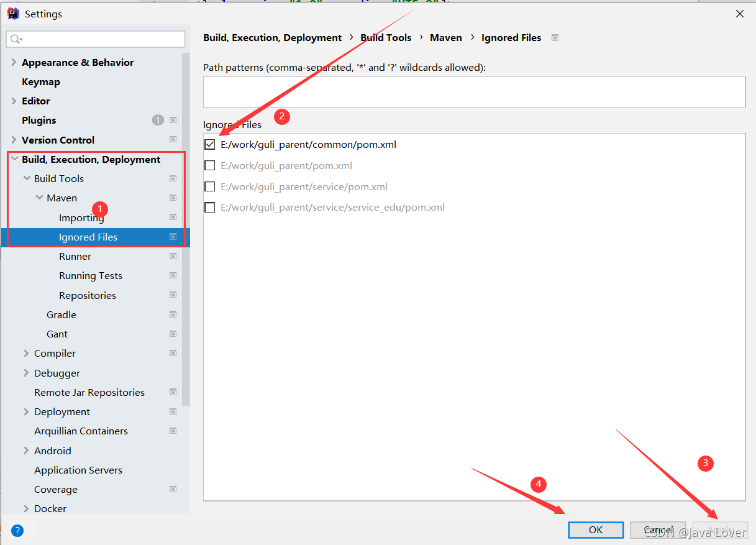Screen dimensions: 756x545
Task: Select Repositories under Maven
Action: tap(88, 295)
